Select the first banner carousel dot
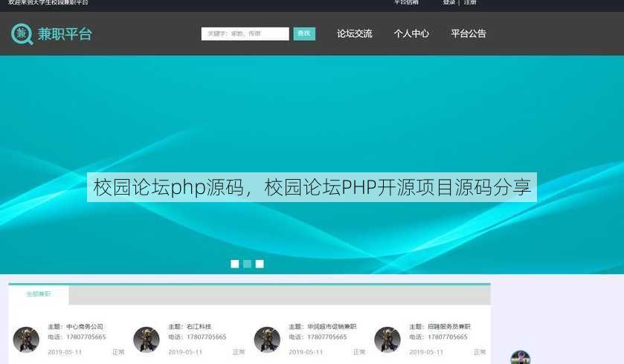This screenshot has height=364, width=624. [235, 264]
